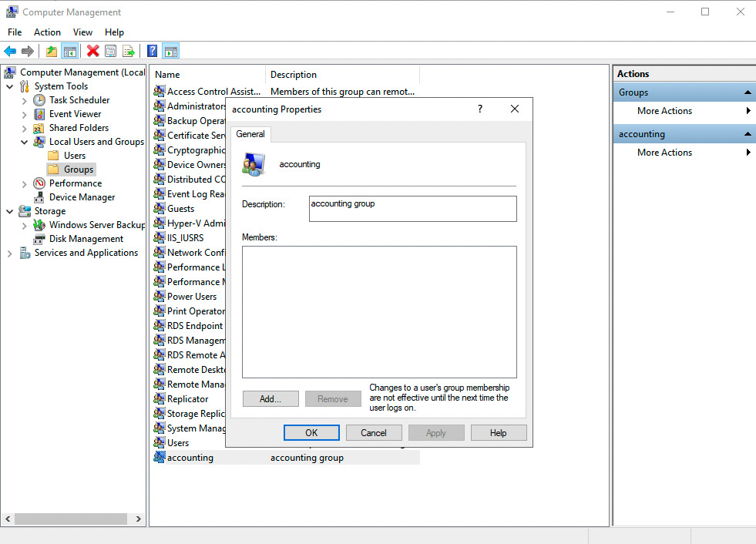Expand the Task Scheduler node
The height and width of the screenshot is (544, 756).
25,100
